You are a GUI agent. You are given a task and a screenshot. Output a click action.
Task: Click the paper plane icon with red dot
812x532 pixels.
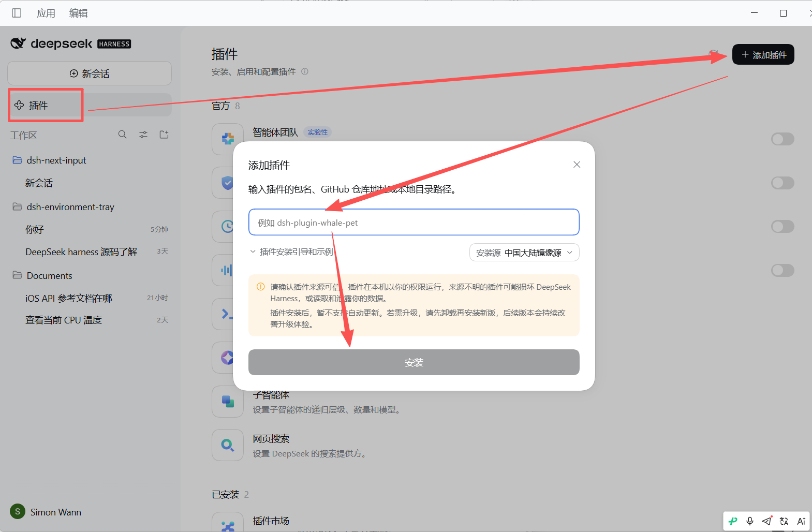[x=767, y=521]
